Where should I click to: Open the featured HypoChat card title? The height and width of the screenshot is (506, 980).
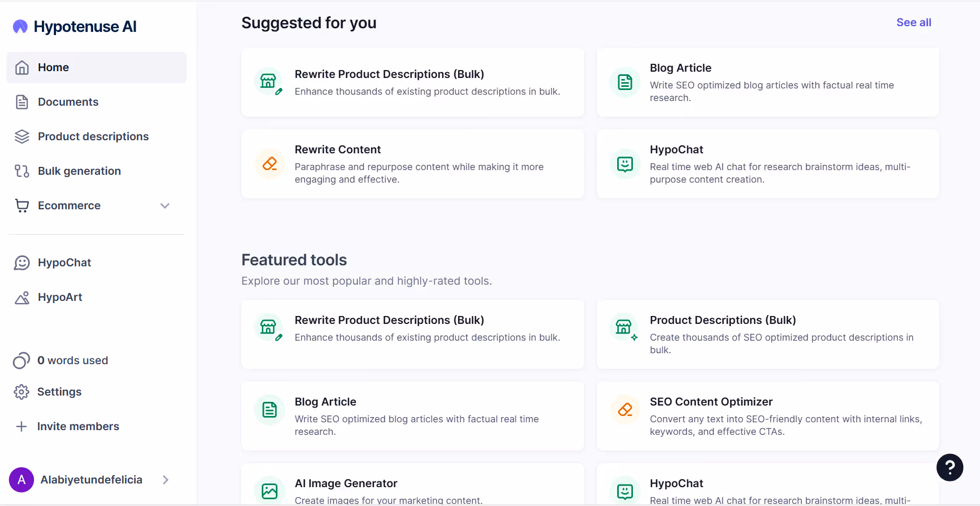pyautogui.click(x=676, y=483)
